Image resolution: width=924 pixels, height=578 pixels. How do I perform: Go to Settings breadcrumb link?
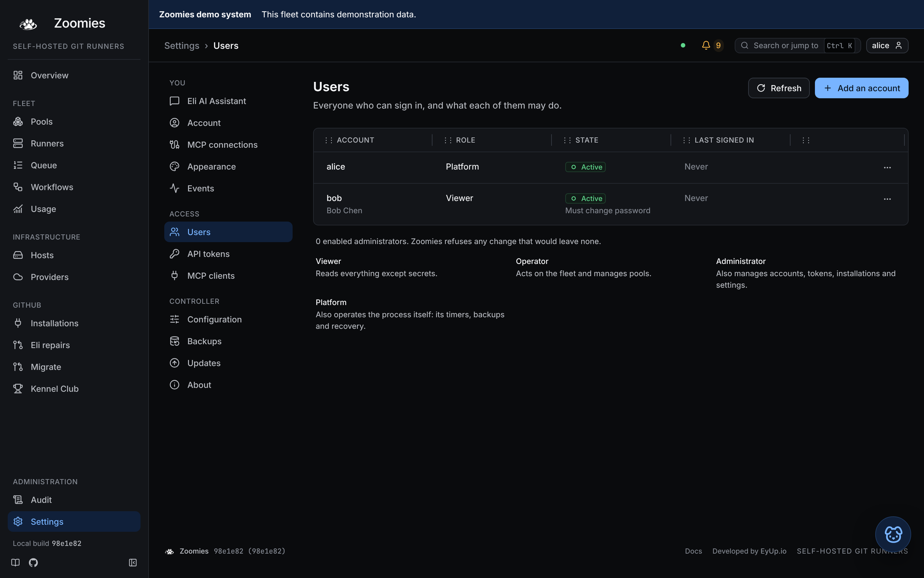pos(182,46)
